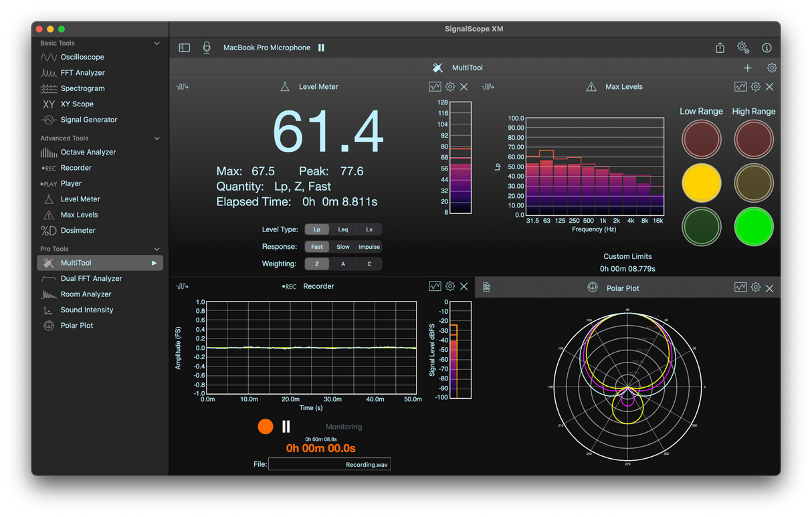This screenshot has width=812, height=517.
Task: Click the green High Range indicator light
Action: [x=753, y=227]
